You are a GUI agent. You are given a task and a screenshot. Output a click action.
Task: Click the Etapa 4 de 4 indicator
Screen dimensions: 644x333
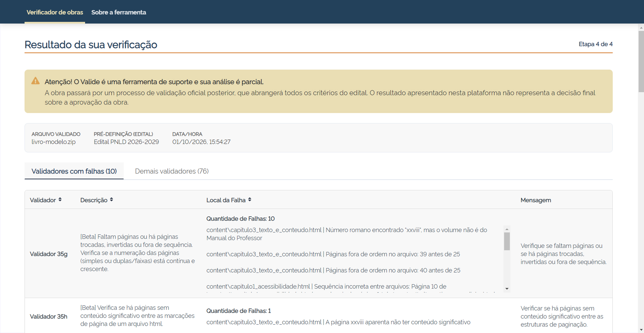click(596, 44)
